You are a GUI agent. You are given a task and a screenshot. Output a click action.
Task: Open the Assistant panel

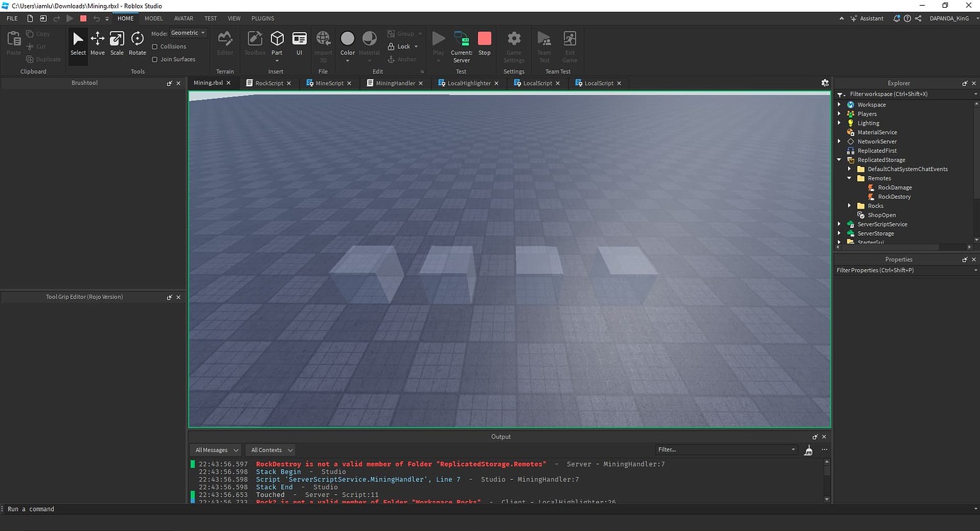pos(867,18)
